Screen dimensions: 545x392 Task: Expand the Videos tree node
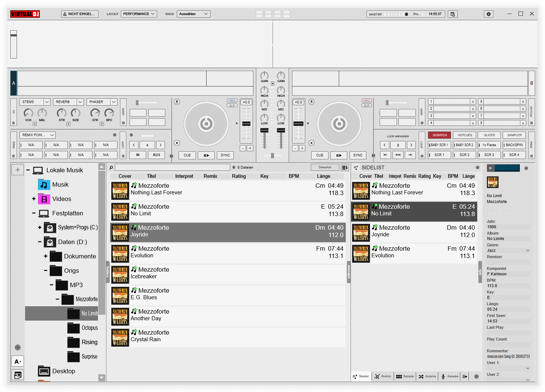(34, 199)
